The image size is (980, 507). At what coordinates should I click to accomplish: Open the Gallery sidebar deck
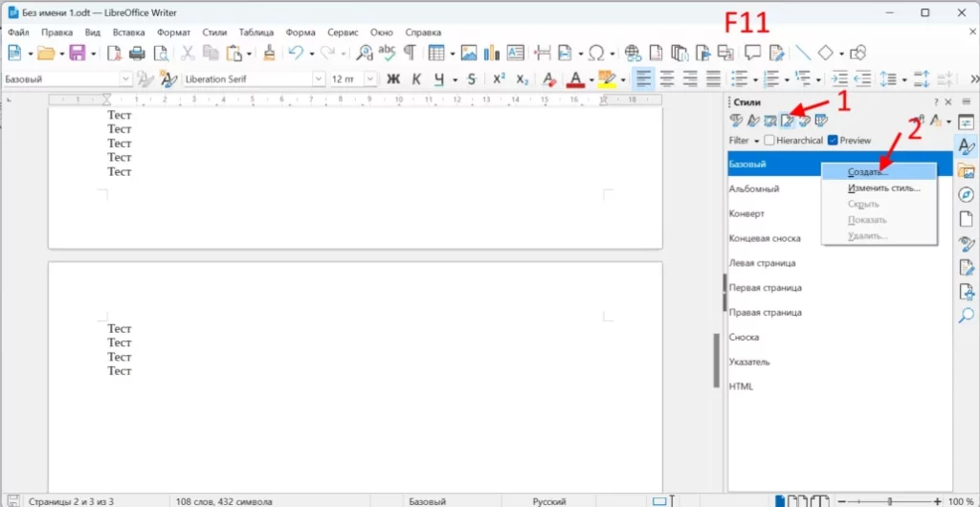(x=967, y=170)
